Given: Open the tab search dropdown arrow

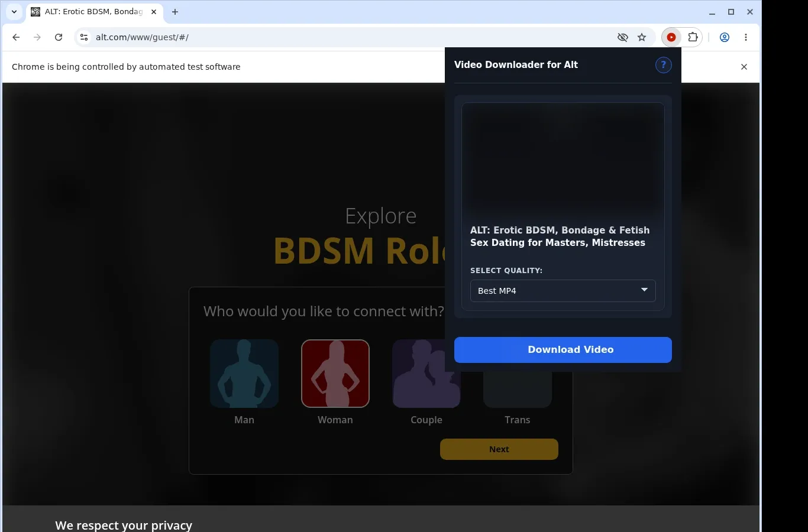Looking at the screenshot, I should click(x=14, y=12).
